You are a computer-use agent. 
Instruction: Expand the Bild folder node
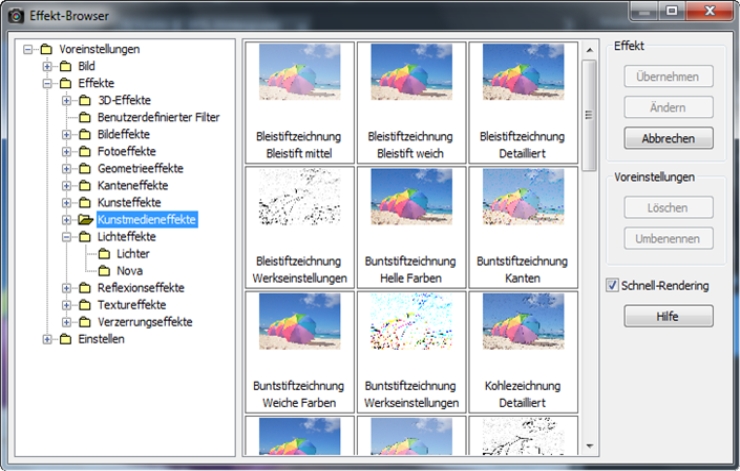point(47,66)
